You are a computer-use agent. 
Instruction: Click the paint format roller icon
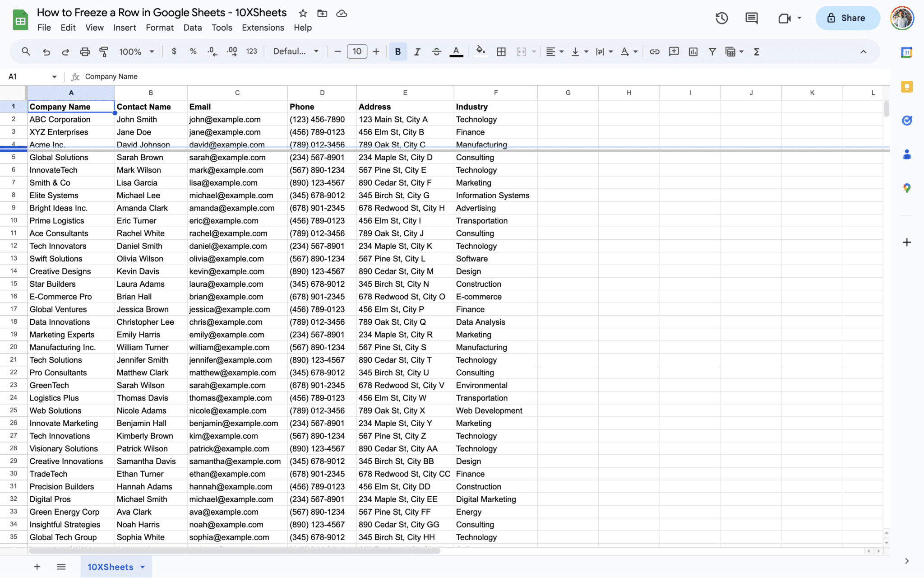pyautogui.click(x=104, y=51)
